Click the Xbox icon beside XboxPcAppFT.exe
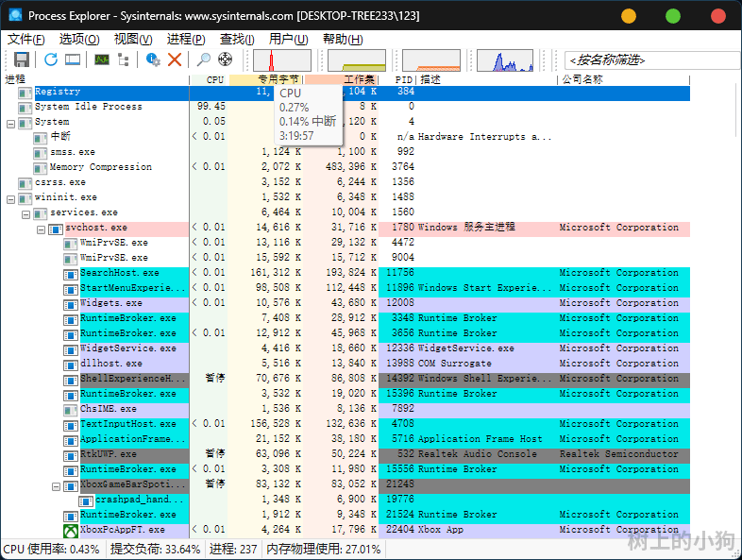 coord(71,531)
